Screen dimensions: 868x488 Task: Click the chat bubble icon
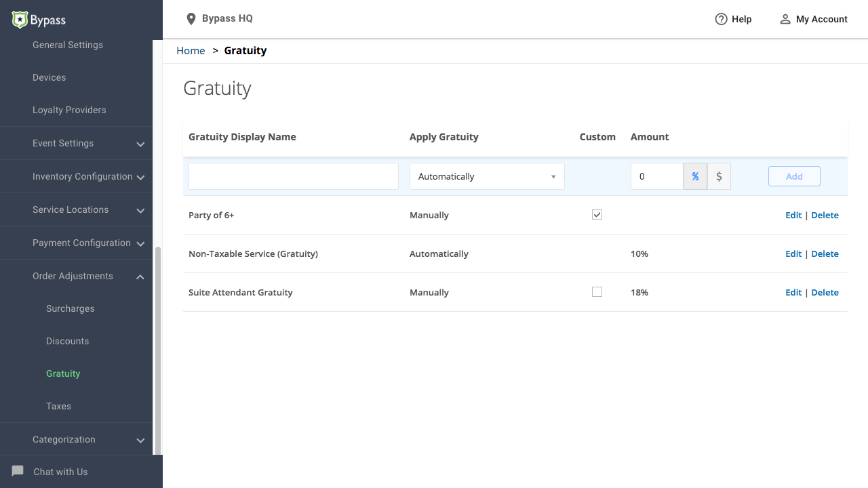tap(18, 471)
